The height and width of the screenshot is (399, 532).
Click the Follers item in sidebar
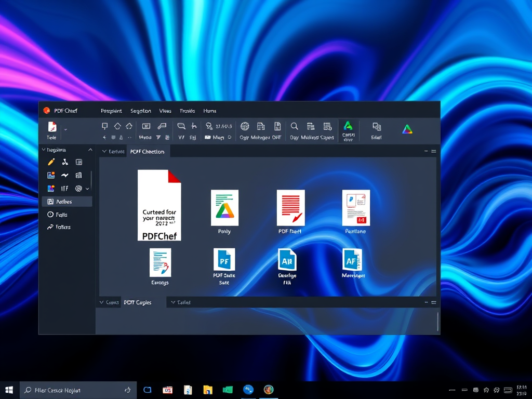(63, 227)
